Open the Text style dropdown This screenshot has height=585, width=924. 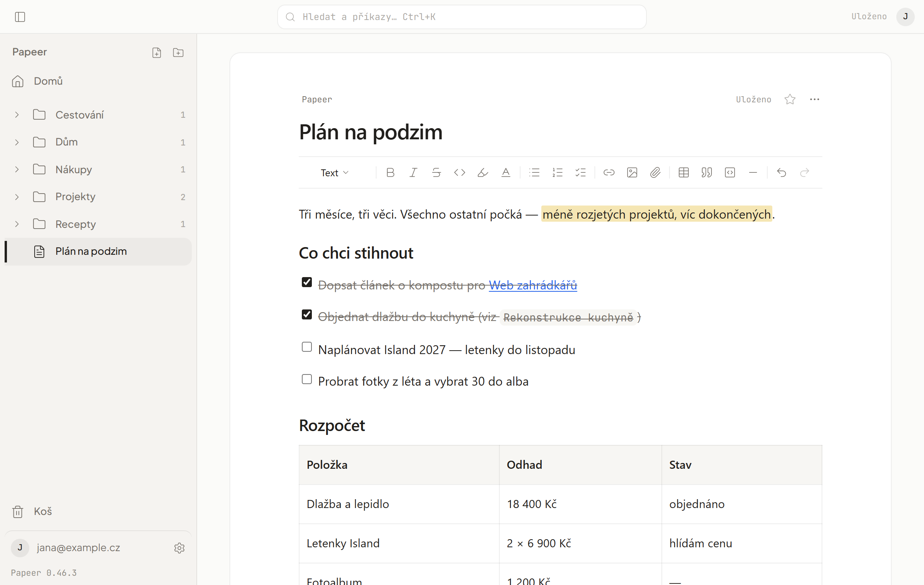[335, 173]
